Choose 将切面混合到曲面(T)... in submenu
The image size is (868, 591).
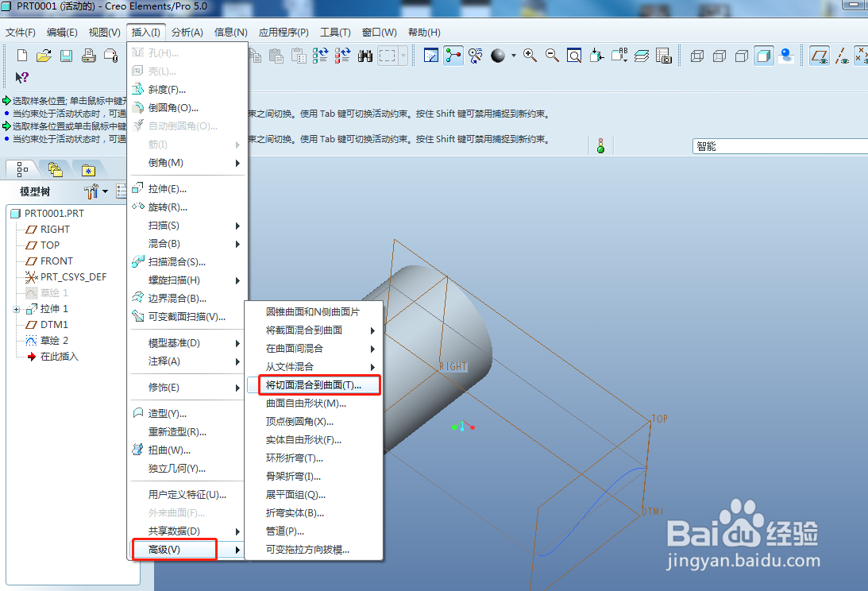(314, 385)
